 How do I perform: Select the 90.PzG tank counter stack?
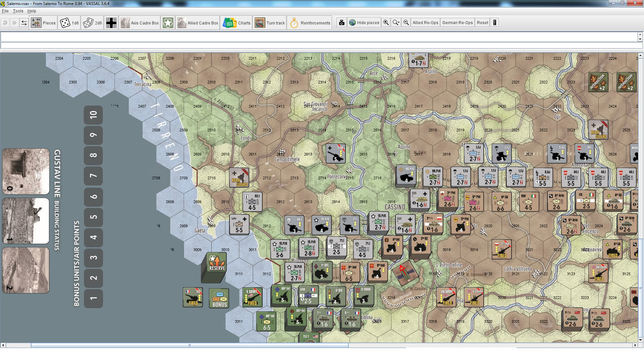click(x=406, y=175)
